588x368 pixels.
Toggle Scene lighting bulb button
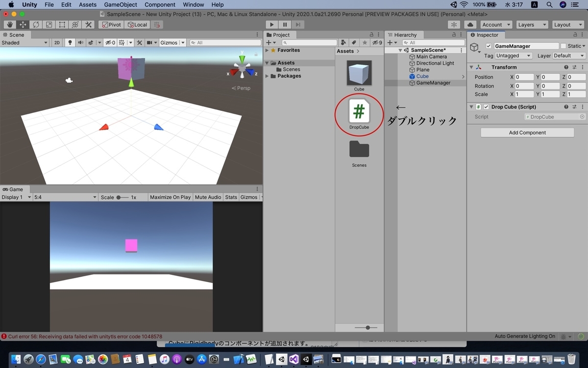[x=70, y=43]
